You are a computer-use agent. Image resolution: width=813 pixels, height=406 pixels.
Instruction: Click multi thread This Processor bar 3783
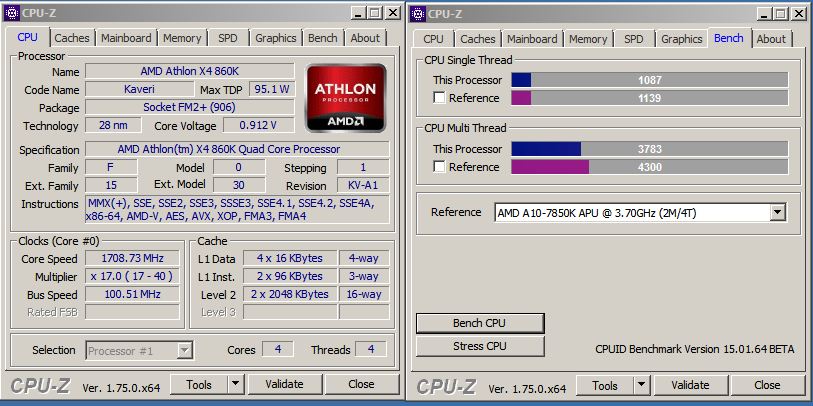tap(650, 149)
